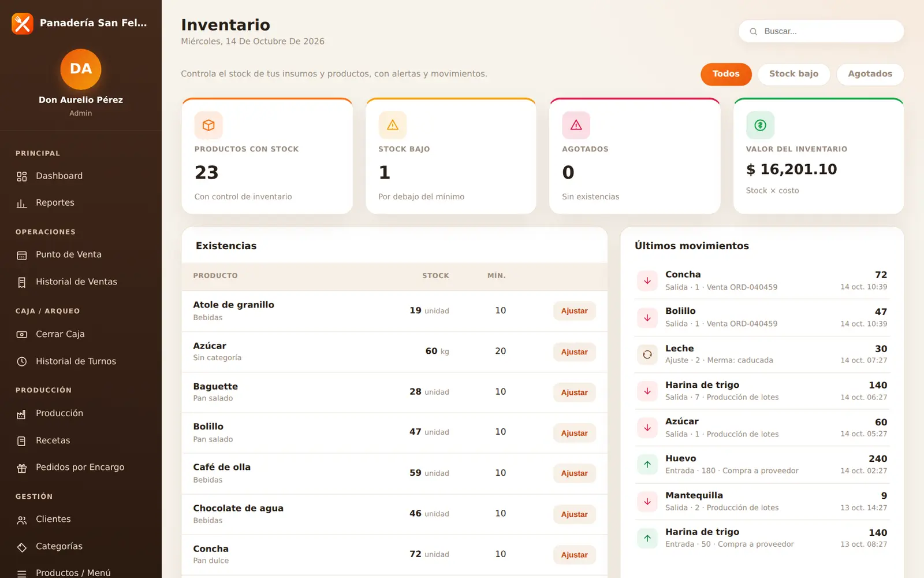Screen dimensions: 924x578
Task: Open Clientes from the sidebar
Action: click(81, 520)
